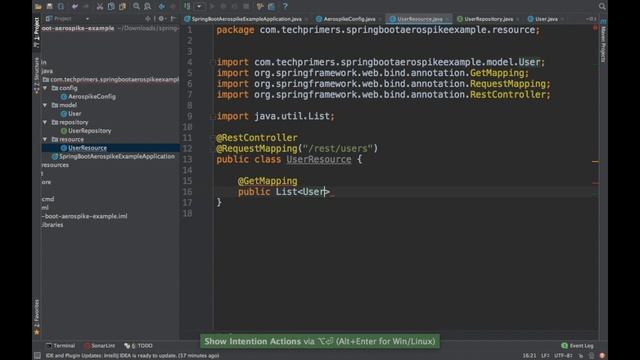The height and width of the screenshot is (360, 640).
Task: Collapse the resource package folder
Action: click(45, 140)
